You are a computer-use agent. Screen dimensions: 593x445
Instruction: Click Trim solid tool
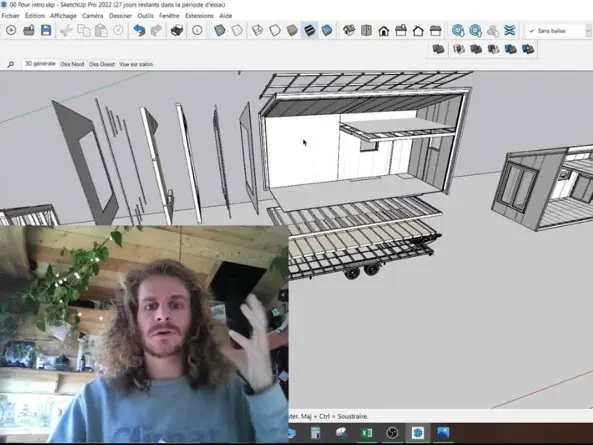coord(511,49)
